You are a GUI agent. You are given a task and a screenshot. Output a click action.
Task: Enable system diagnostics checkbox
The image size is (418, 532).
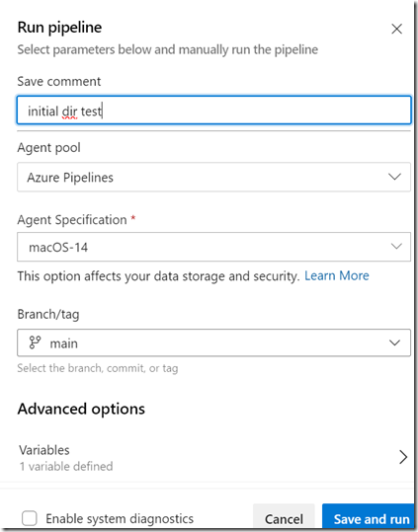30,518
